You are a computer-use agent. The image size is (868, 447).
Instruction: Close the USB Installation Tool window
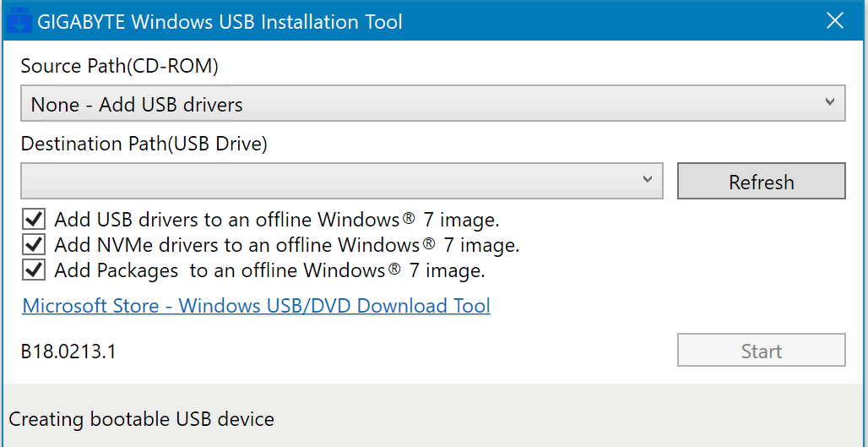pos(834,21)
